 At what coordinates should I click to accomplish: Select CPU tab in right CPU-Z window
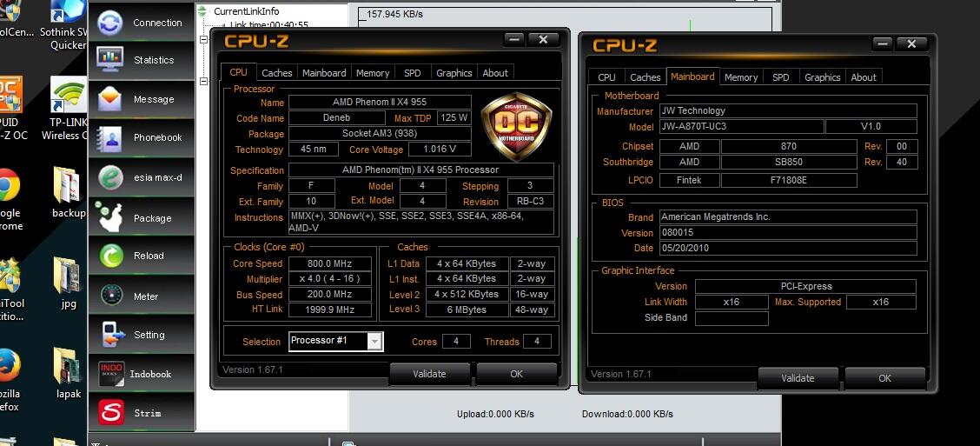tap(606, 77)
